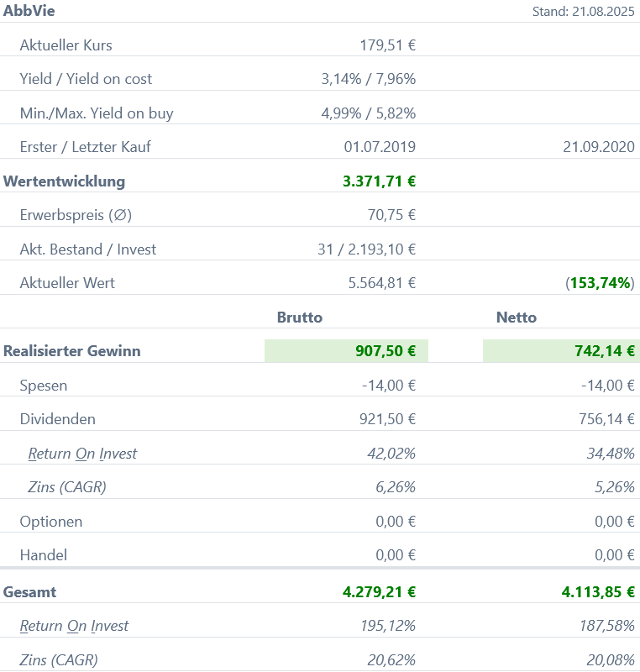Click the Brutto column header
Viewport: 640px width, 672px height.
click(300, 318)
